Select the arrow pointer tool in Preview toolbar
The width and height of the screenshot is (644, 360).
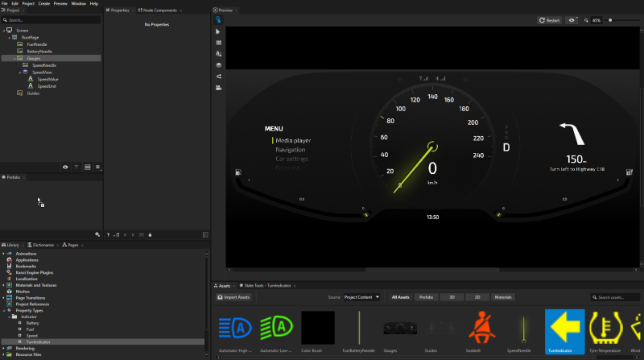pos(218,31)
